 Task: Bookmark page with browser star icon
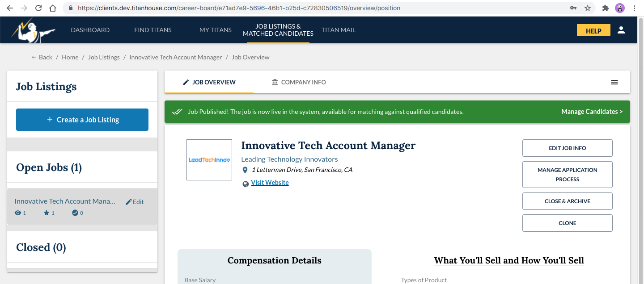pyautogui.click(x=588, y=8)
